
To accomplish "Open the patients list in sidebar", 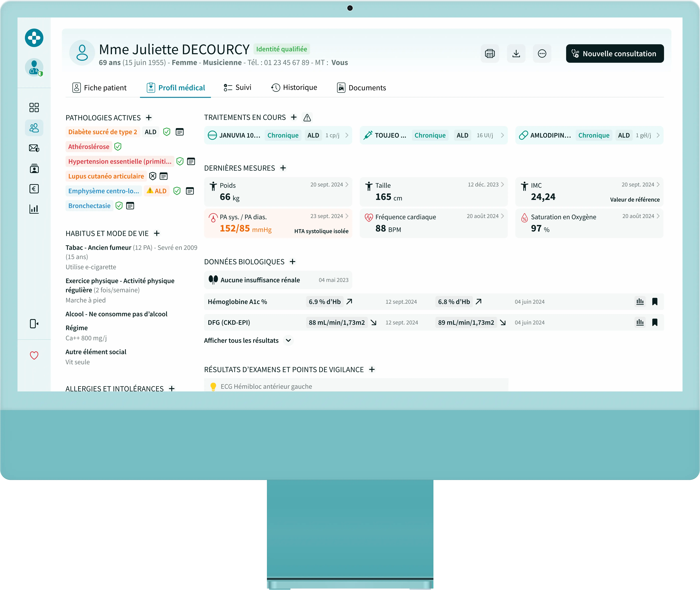I will [x=34, y=128].
